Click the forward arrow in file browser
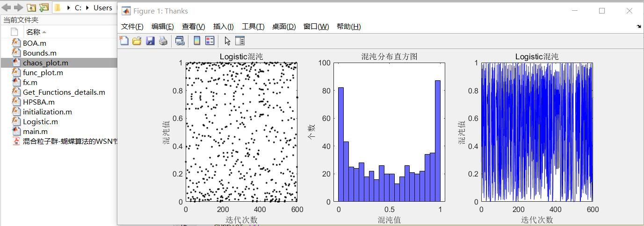Viewport: 644px width, 226px height. [18, 7]
